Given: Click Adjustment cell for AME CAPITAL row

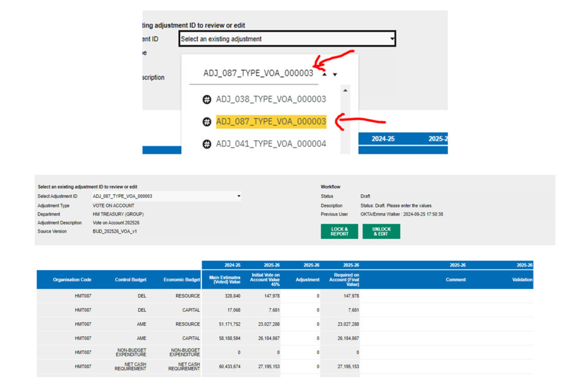Looking at the screenshot, I should coord(301,338).
